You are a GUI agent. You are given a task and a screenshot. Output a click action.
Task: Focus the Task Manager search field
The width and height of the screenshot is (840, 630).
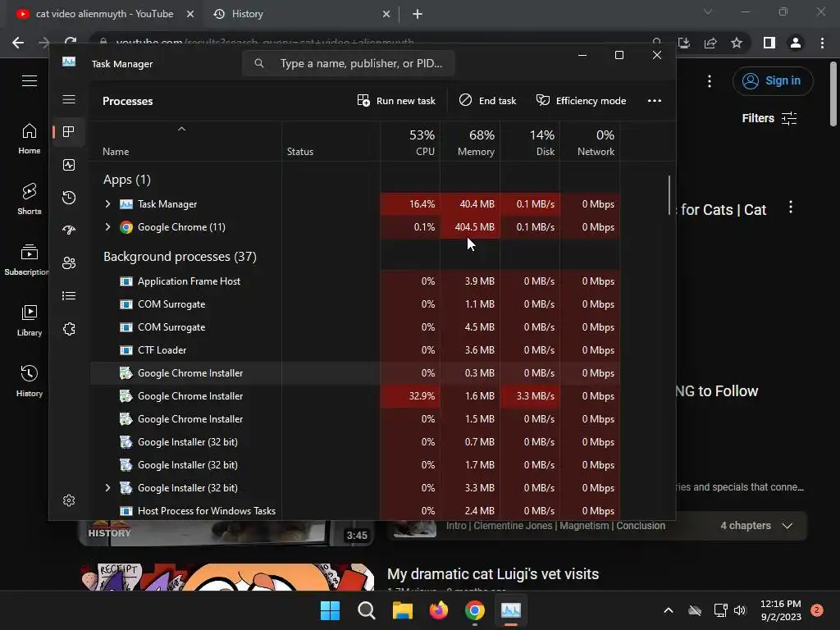348,63
